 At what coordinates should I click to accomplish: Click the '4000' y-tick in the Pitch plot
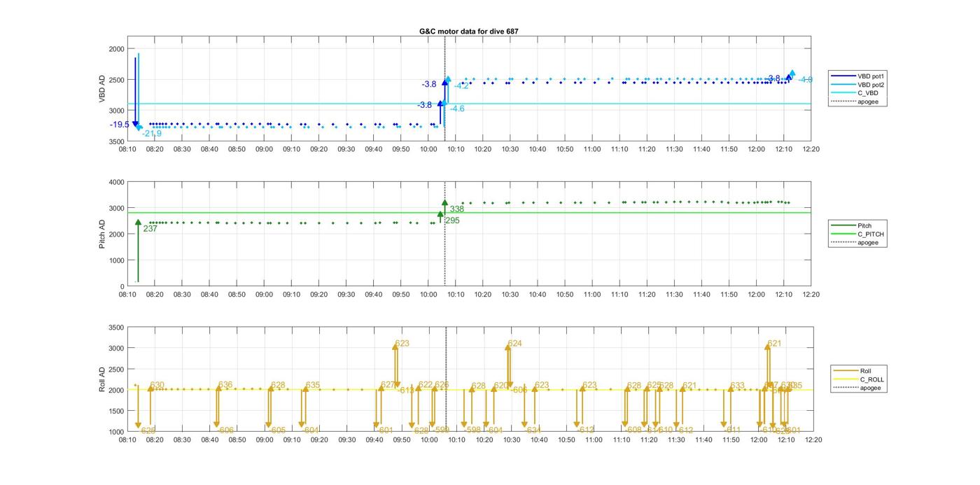click(x=116, y=182)
